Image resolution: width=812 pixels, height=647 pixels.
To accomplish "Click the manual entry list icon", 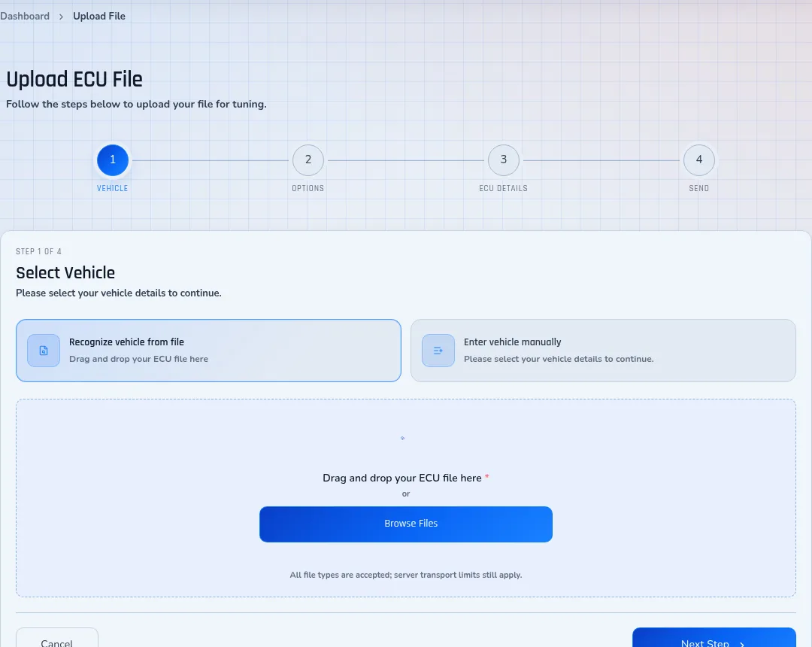I will click(438, 351).
